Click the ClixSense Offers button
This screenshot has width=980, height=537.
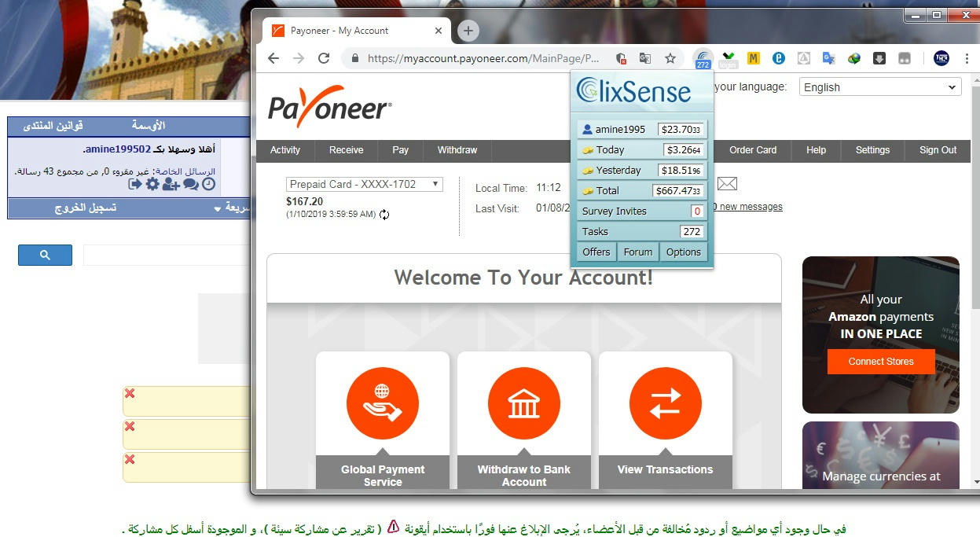pyautogui.click(x=596, y=252)
